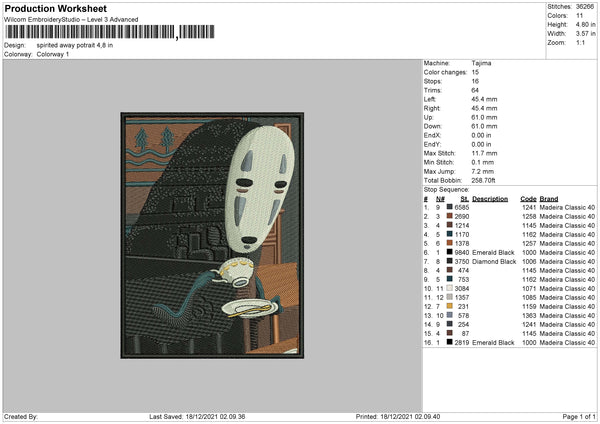Click stitch count 2819 in stop 16
Viewport: 600px width, 424px height.
[x=461, y=342]
